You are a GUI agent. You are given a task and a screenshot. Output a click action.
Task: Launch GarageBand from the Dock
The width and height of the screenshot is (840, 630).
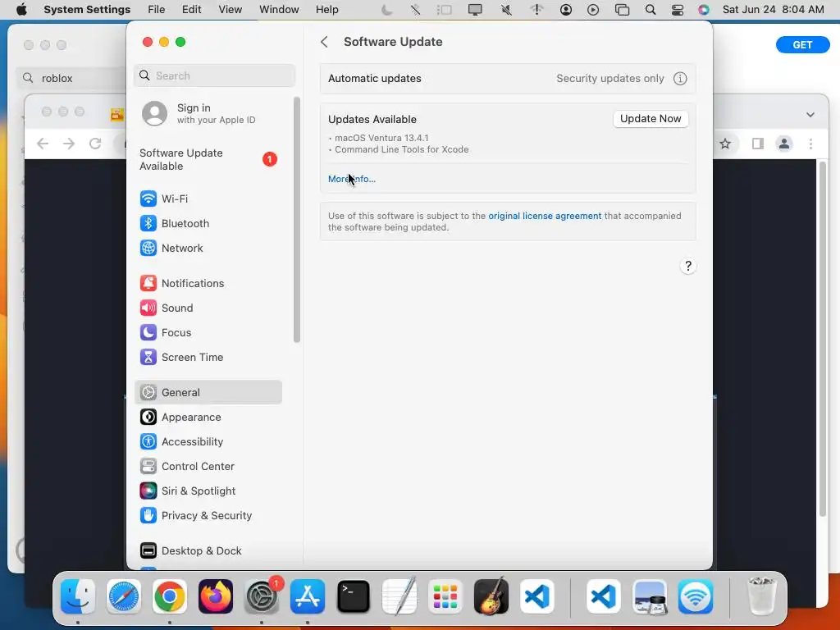[491, 596]
